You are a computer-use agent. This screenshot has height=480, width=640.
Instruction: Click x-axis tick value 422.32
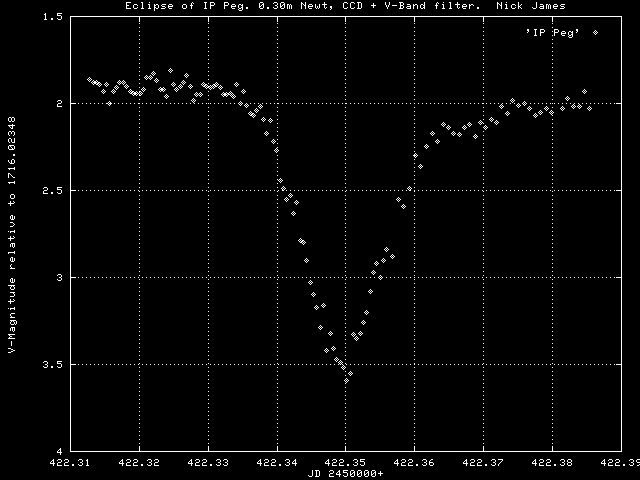[x=139, y=463]
